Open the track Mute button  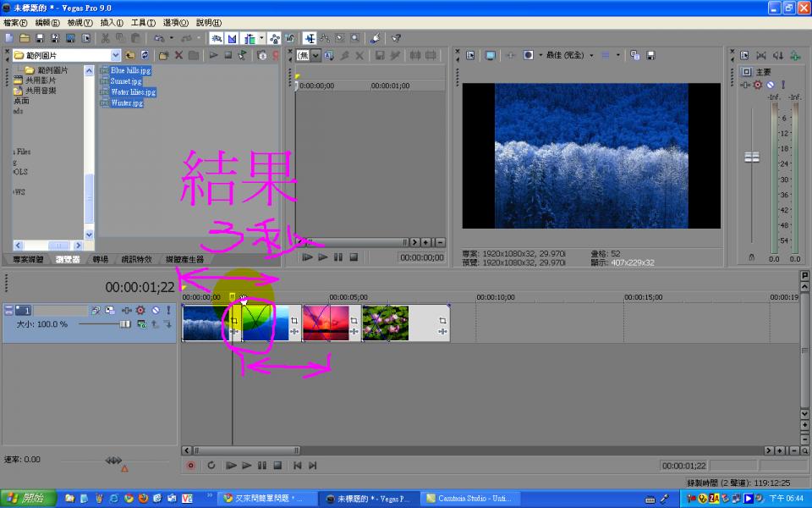pyautogui.click(x=156, y=311)
